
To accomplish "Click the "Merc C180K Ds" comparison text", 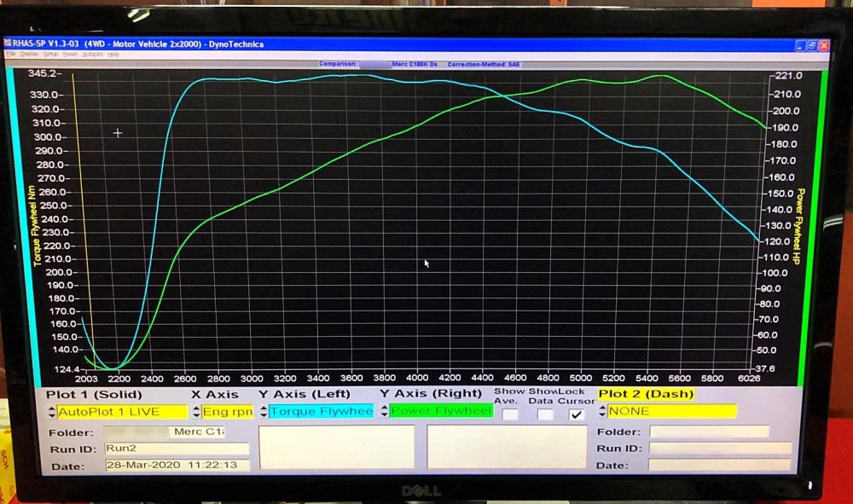I will coord(415,64).
